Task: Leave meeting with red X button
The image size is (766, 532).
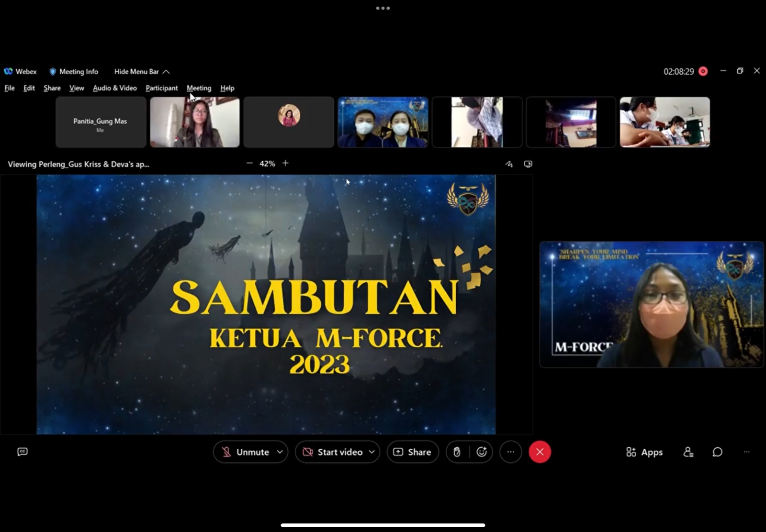Action: (540, 452)
